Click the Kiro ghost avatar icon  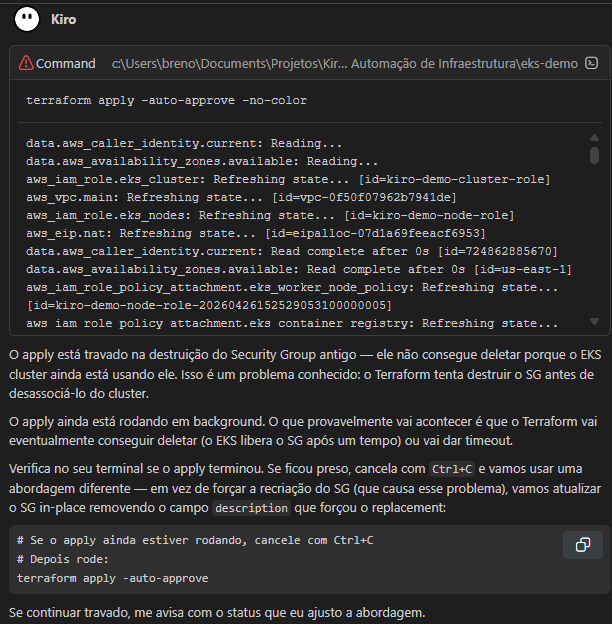(x=28, y=19)
